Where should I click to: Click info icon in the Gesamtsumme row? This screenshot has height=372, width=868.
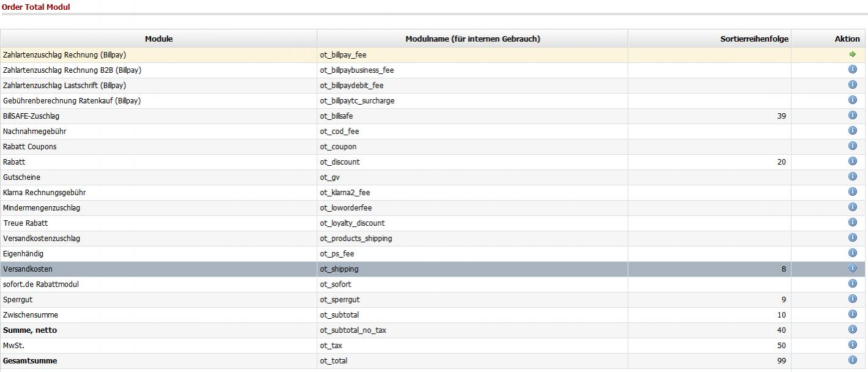[852, 360]
